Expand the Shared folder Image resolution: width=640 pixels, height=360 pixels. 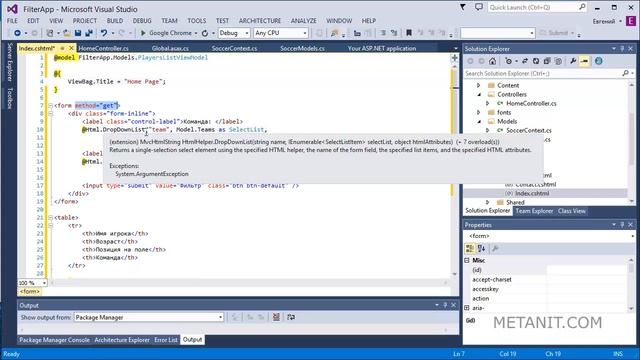488,202
